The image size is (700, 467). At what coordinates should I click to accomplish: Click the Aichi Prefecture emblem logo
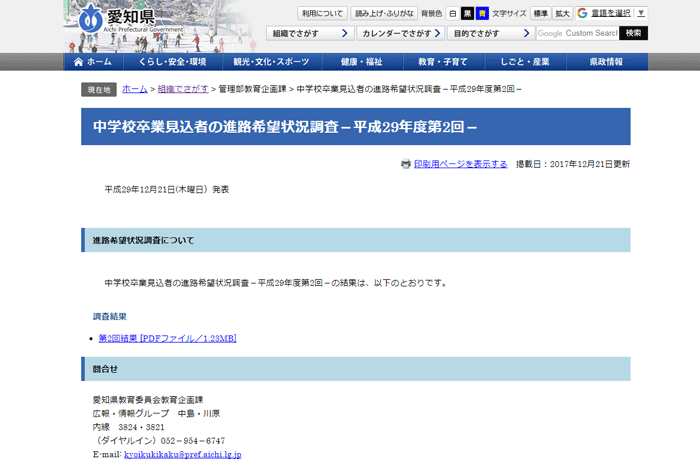(90, 19)
